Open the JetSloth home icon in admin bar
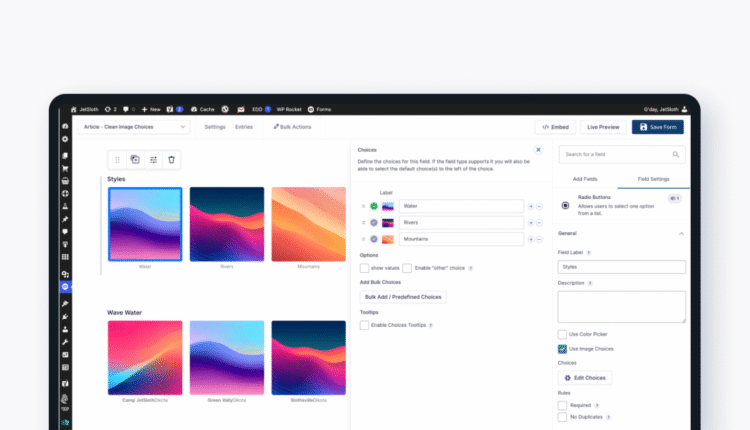The width and height of the screenshot is (750, 430). point(74,110)
